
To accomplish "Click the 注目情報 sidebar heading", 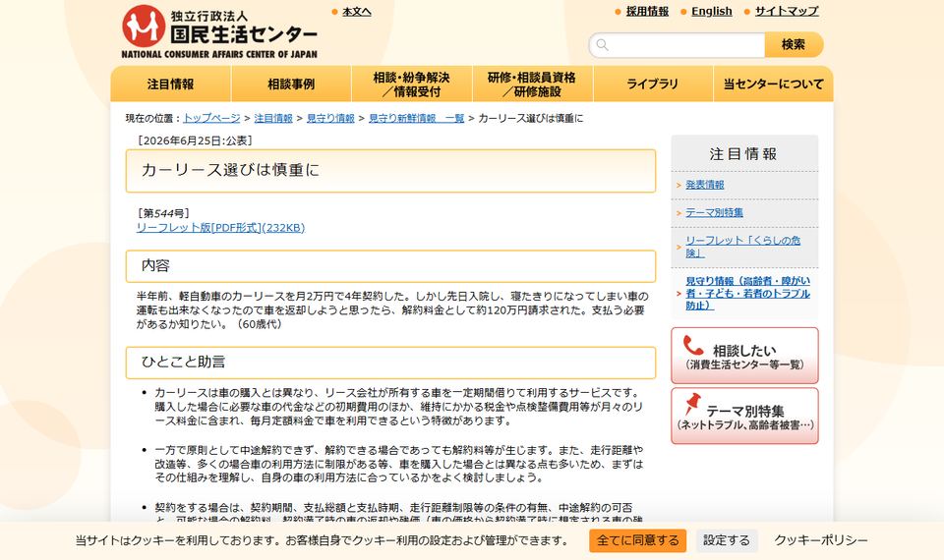I will (744, 154).
